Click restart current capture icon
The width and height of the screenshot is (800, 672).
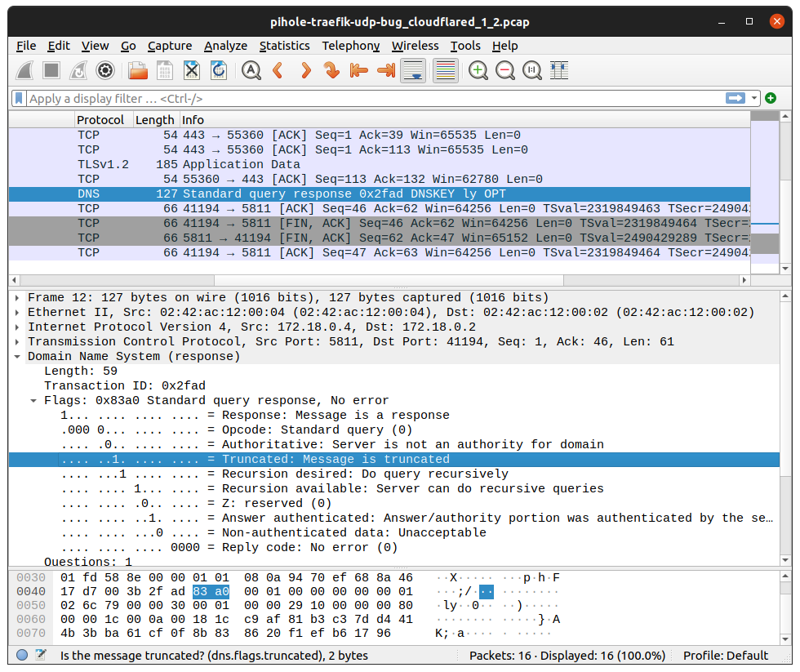[78, 70]
